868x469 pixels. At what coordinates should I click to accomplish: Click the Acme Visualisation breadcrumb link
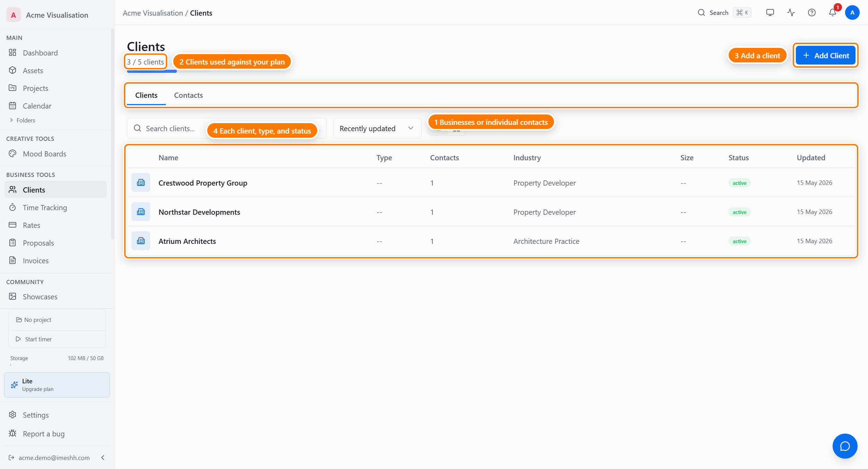(x=153, y=13)
